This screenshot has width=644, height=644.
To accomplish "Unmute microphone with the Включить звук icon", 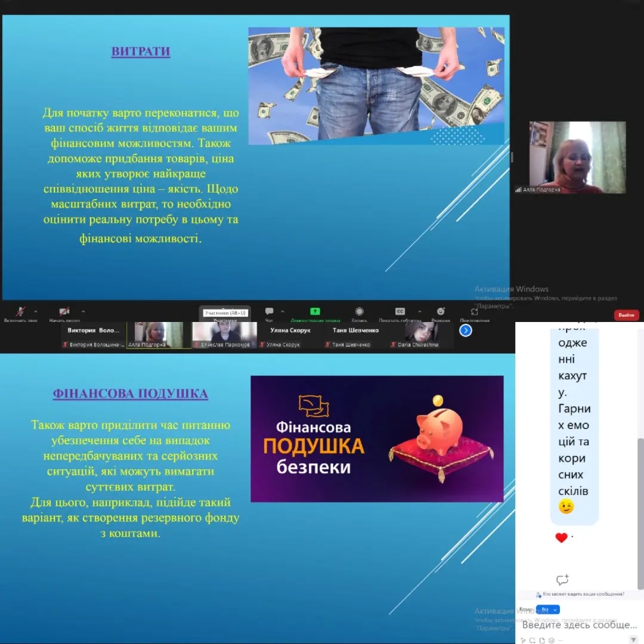I will [20, 312].
